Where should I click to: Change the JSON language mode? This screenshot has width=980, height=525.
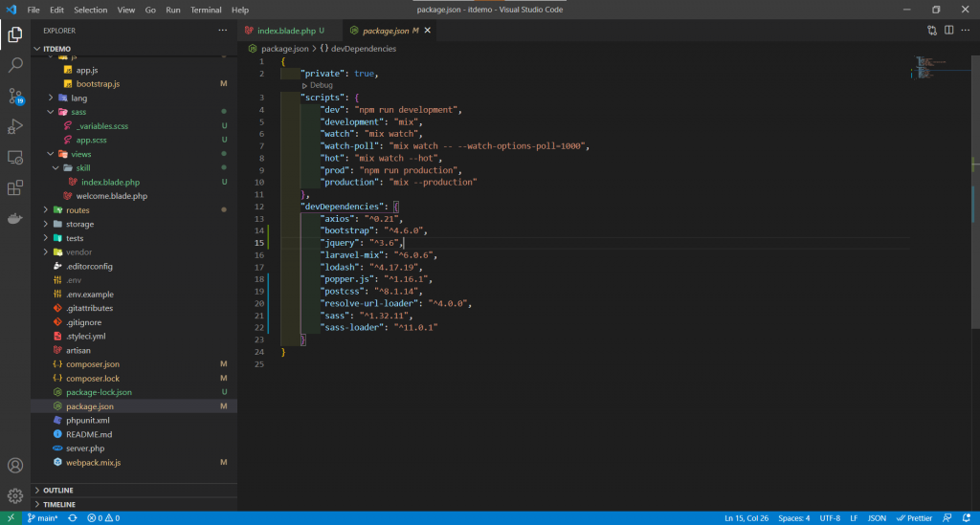click(x=877, y=518)
